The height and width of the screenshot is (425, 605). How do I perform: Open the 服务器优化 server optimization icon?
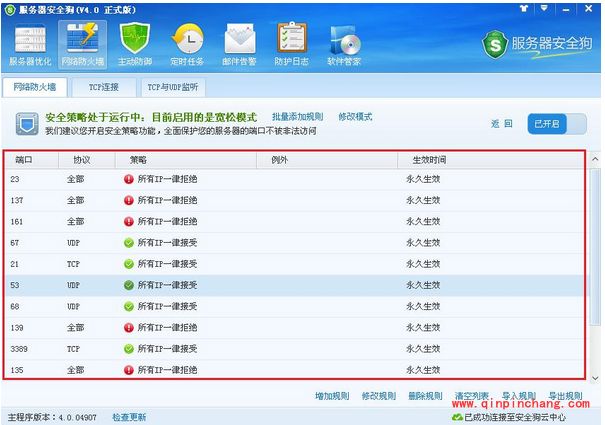(30, 45)
